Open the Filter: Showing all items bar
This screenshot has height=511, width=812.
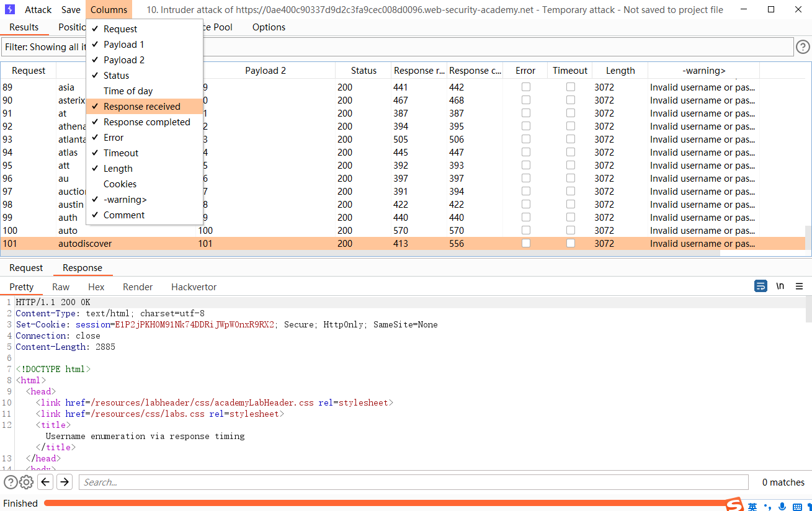click(x=398, y=47)
